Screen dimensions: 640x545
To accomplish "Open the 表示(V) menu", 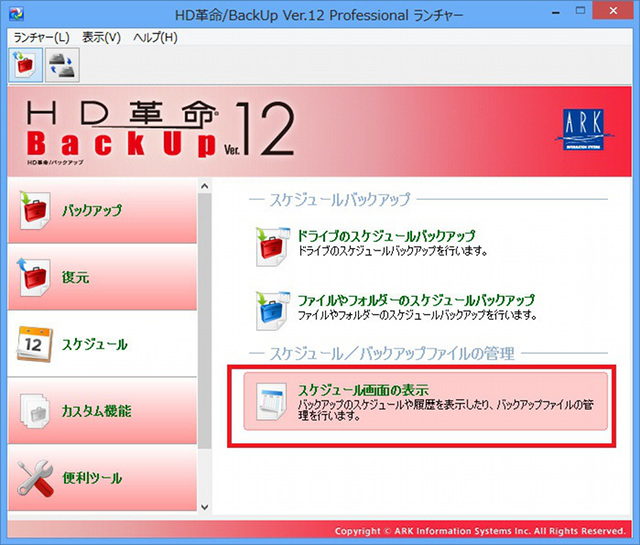I will [102, 38].
